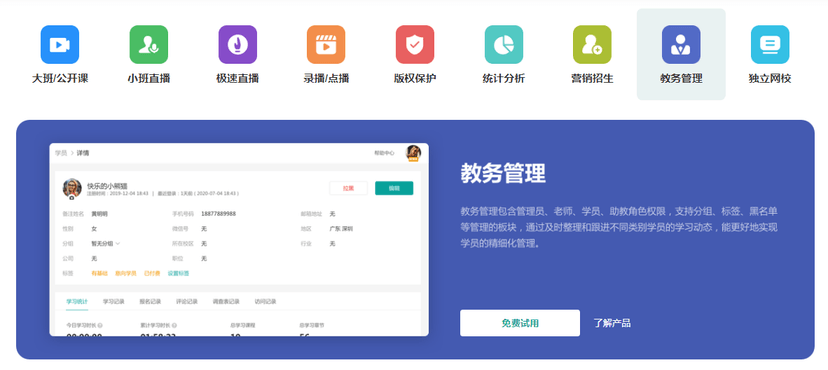Open the 录播/点播 orange clapperboard icon
Screen dimensions: 828x370
[x=326, y=44]
